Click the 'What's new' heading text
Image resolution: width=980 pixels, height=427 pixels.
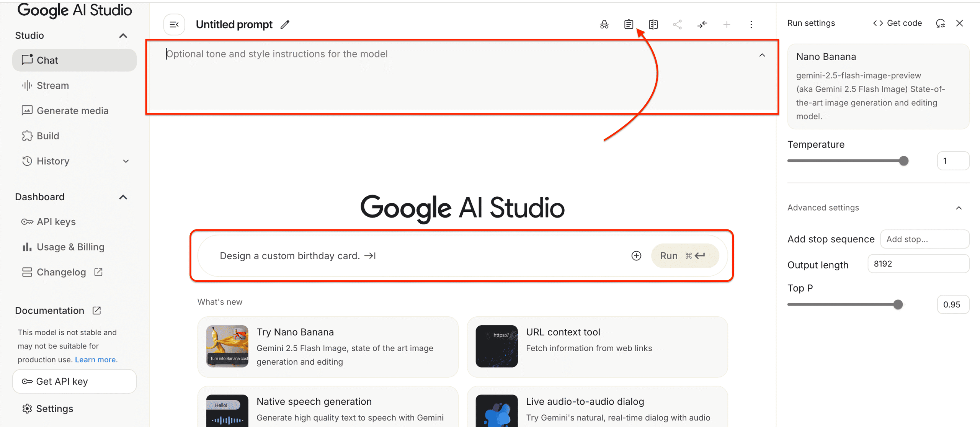220,302
